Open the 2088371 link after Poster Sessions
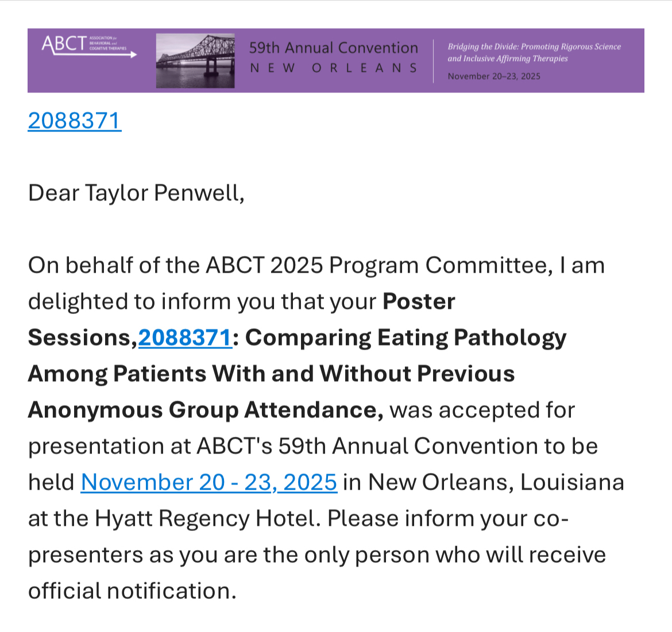 [185, 338]
